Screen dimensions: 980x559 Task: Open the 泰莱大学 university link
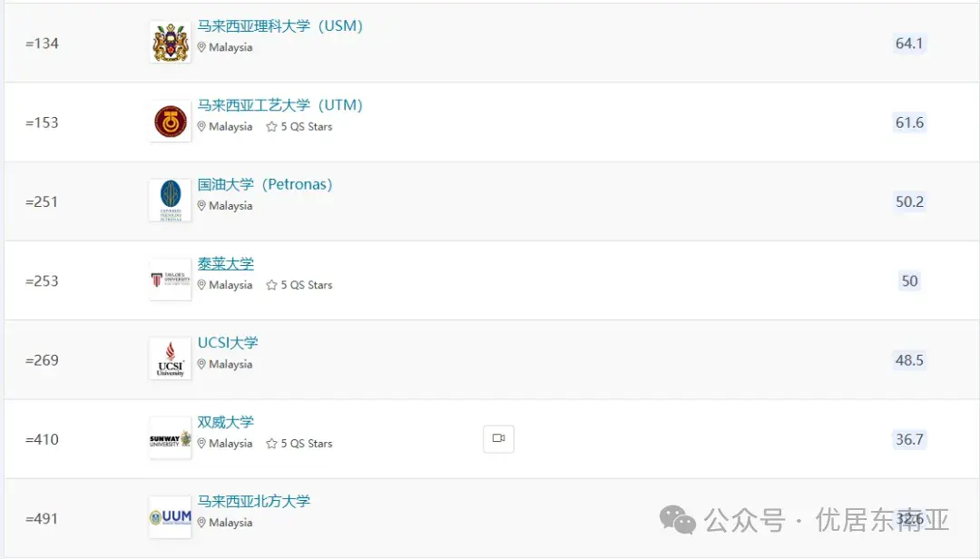(225, 263)
